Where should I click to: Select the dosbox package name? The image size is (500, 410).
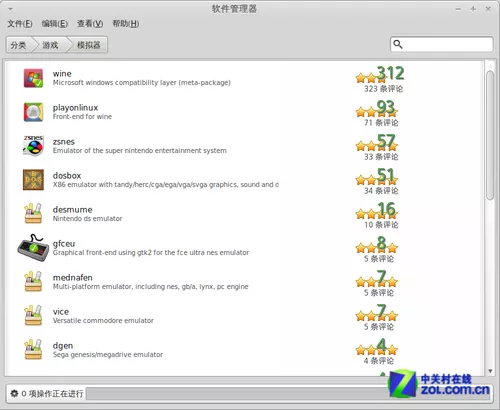pyautogui.click(x=67, y=176)
